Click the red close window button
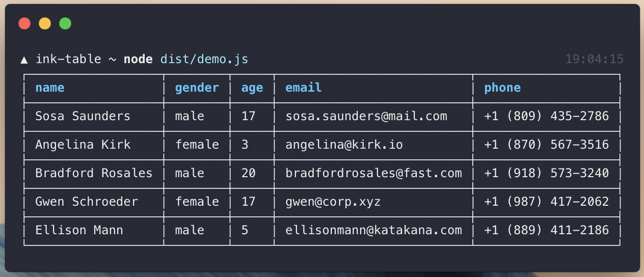 coord(24,23)
